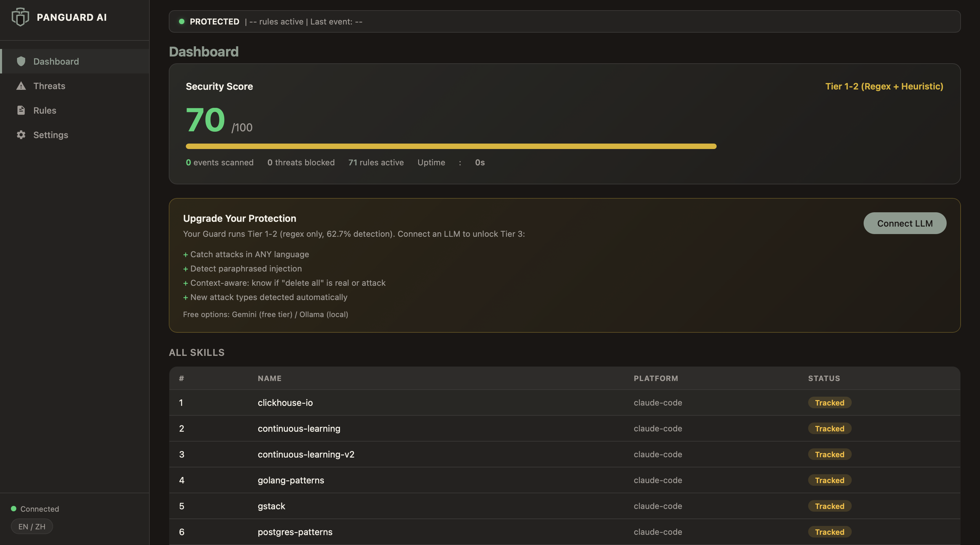
Task: Open Threats via the warning triangle icon
Action: point(21,86)
